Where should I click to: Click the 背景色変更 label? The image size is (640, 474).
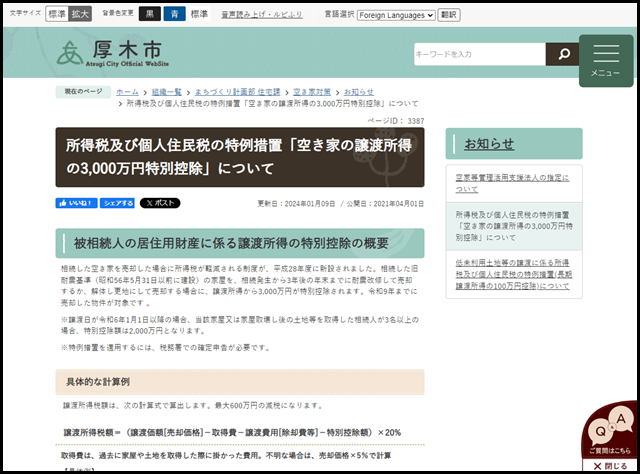tap(118, 13)
